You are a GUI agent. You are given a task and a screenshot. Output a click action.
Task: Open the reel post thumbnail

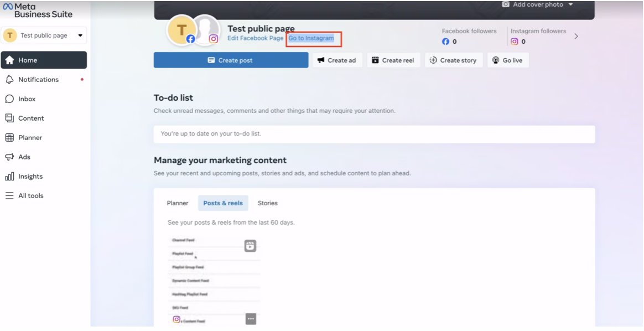pyautogui.click(x=215, y=280)
